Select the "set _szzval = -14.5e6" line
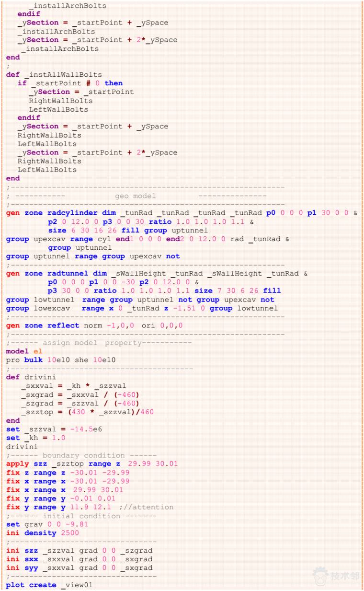Image resolution: width=364 pixels, height=591 pixels. (x=54, y=429)
